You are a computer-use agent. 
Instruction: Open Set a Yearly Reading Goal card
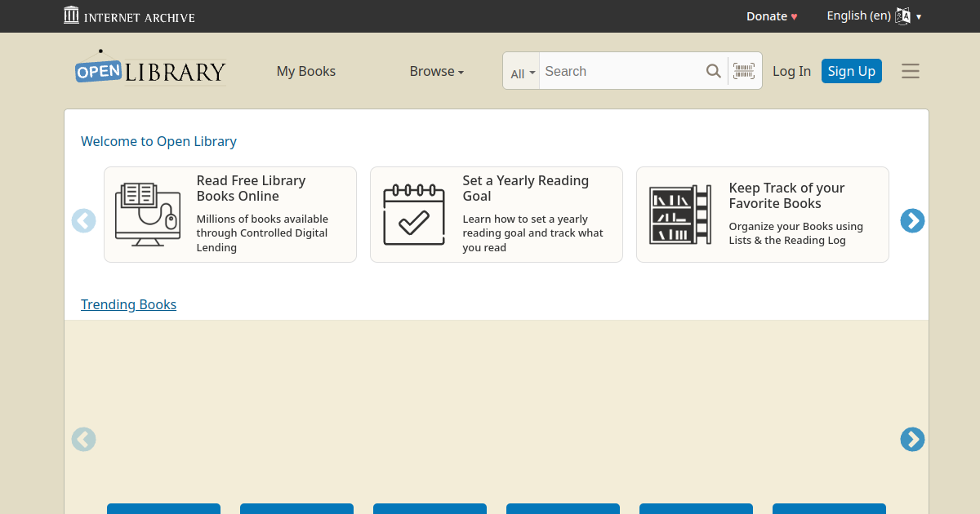pyautogui.click(x=497, y=215)
